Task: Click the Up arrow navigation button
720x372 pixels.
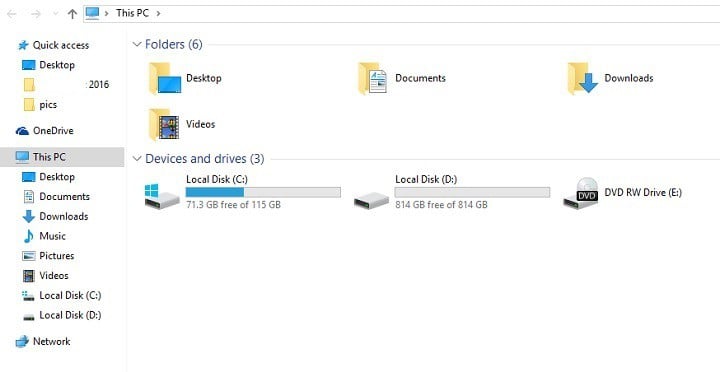Action: (72, 14)
